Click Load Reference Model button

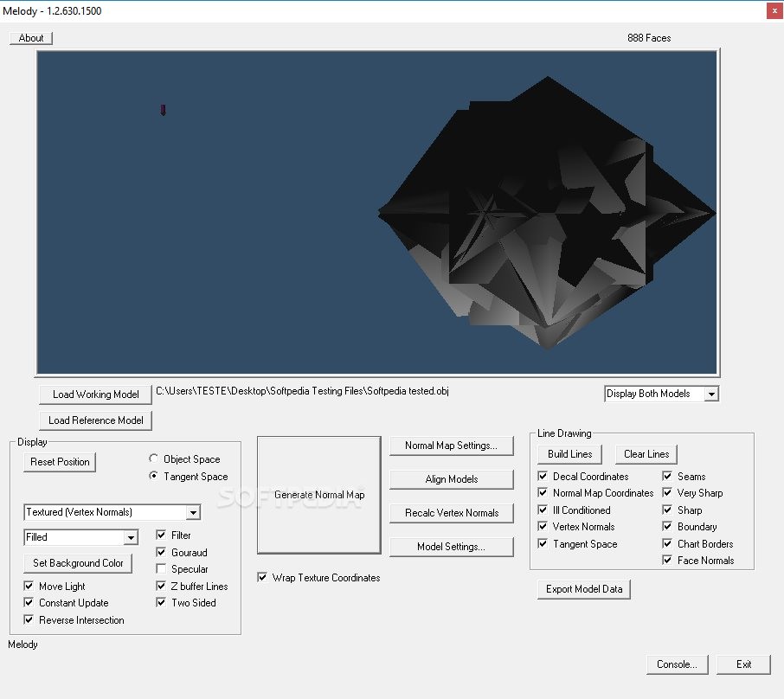click(95, 420)
